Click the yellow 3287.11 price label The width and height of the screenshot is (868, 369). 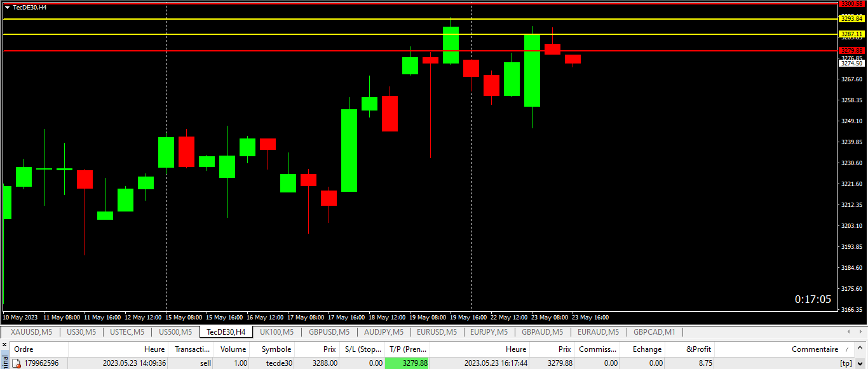[851, 34]
